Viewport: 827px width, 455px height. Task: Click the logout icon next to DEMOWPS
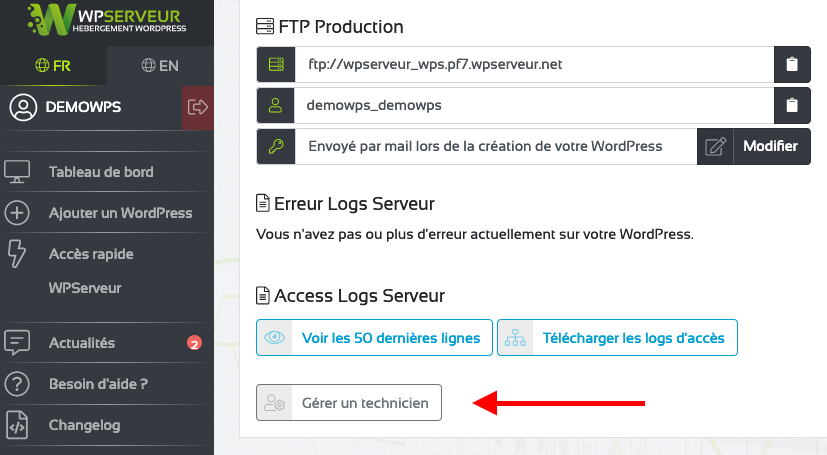(x=198, y=108)
